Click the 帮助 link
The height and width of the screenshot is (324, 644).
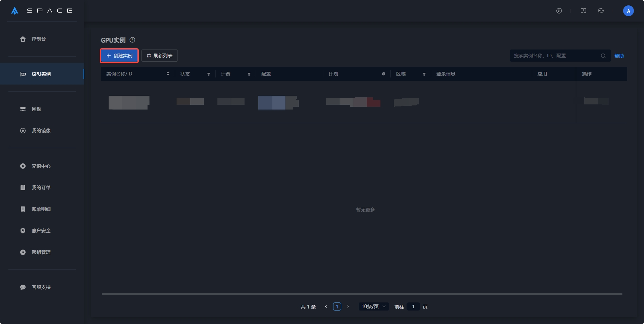619,56
